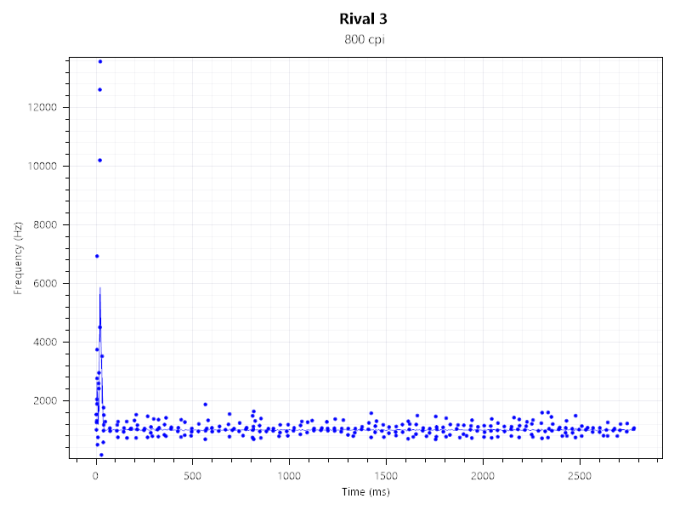Click the x-axis value 500
Screen dimensions: 680x510
(192, 476)
